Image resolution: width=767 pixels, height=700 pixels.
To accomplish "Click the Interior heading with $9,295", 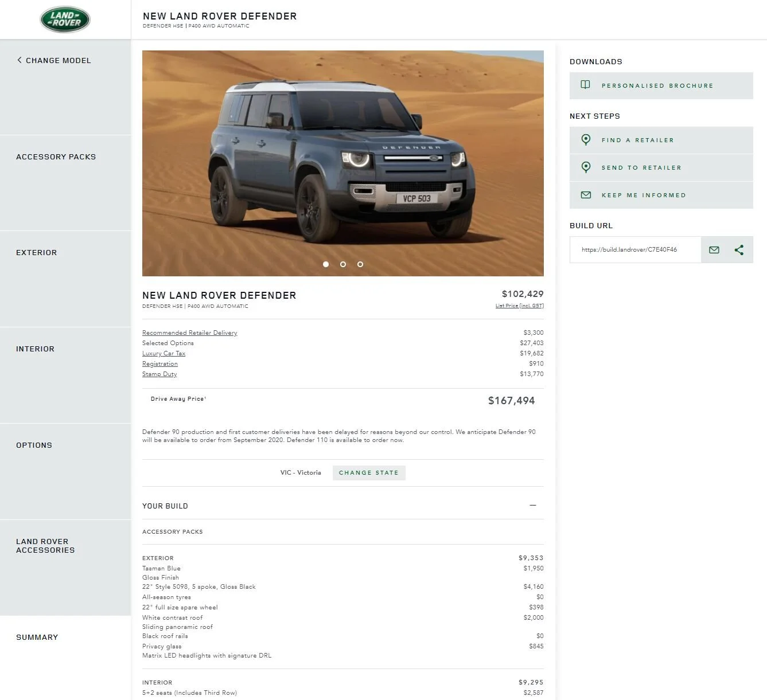I will pos(343,682).
